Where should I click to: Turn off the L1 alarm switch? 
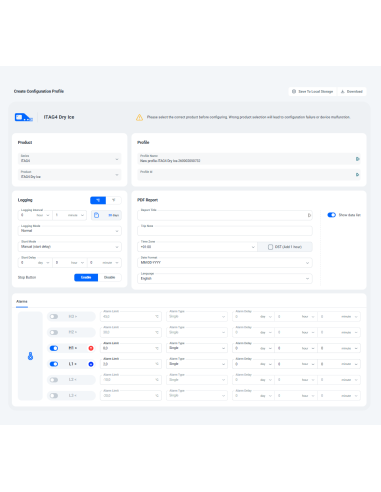pos(54,364)
